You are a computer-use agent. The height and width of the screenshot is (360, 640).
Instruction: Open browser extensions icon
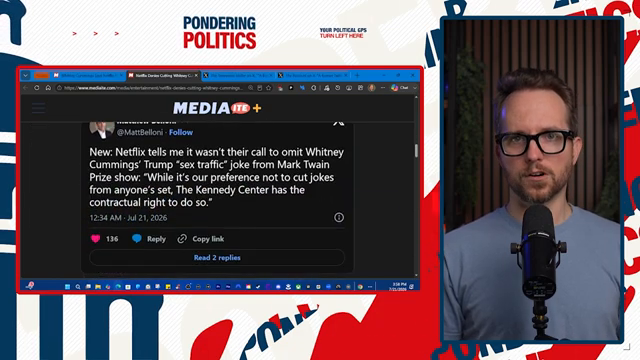pos(313,88)
